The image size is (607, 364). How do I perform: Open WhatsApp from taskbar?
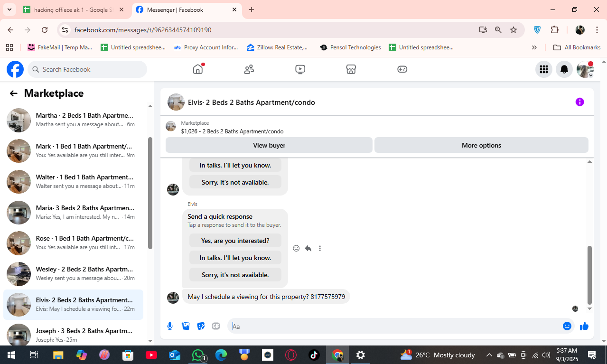198,355
